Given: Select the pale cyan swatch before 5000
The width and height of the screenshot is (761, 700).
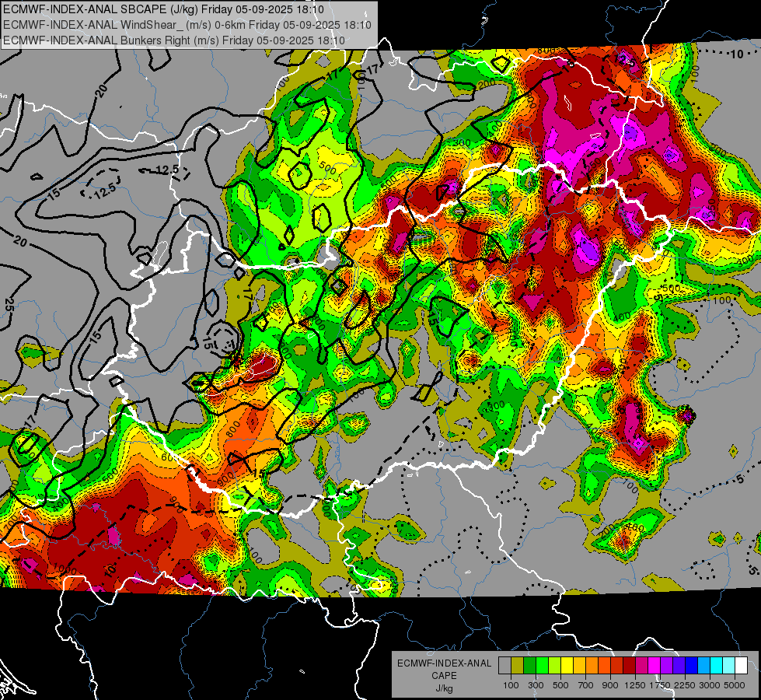Looking at the screenshot, I should (729, 665).
